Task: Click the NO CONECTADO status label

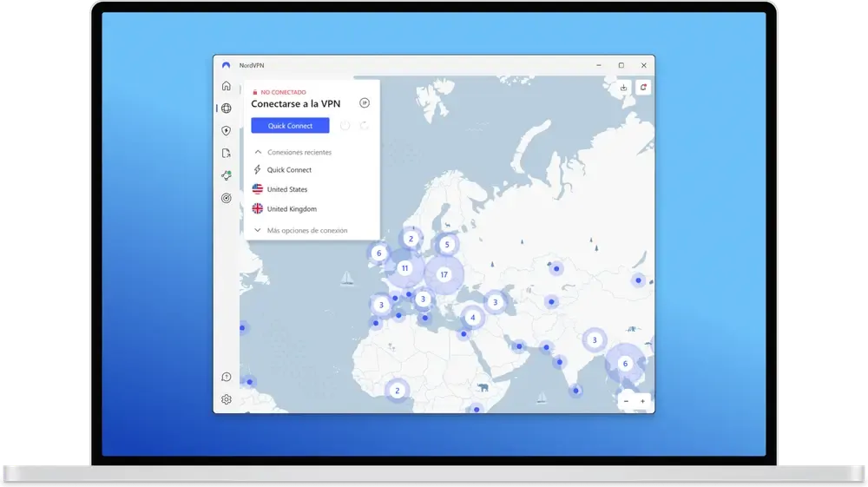Action: coord(284,92)
